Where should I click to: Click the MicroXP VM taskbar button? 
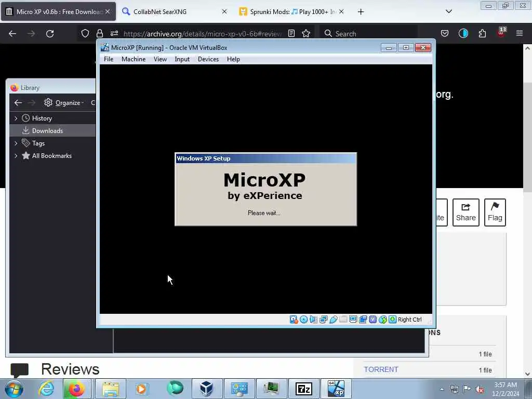[336, 389]
